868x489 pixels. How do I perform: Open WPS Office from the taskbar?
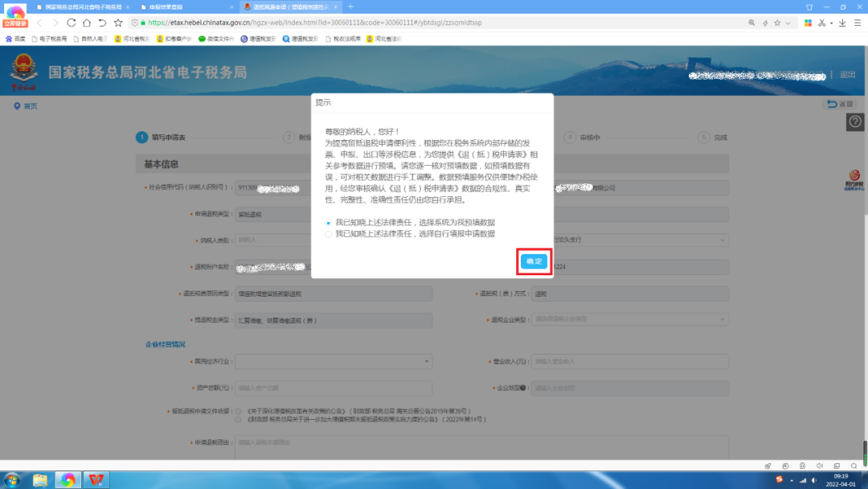pos(96,479)
